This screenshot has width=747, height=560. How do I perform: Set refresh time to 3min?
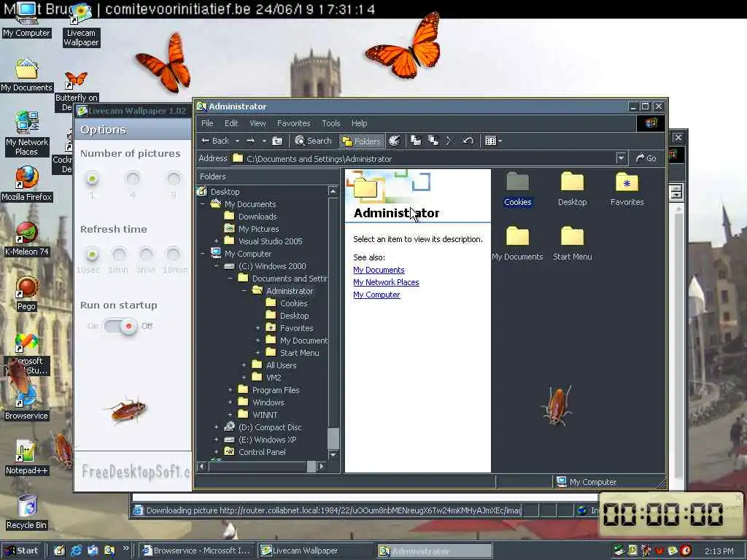[x=146, y=254]
